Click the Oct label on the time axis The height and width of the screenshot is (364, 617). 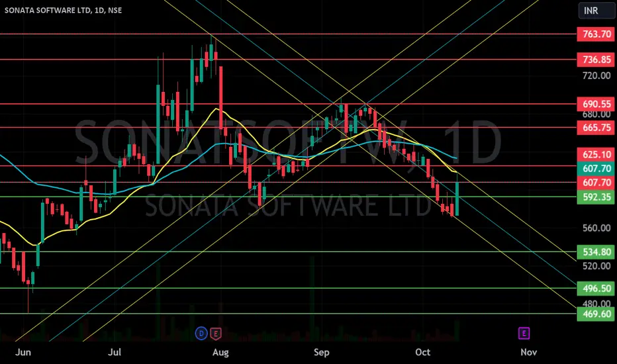tap(422, 352)
